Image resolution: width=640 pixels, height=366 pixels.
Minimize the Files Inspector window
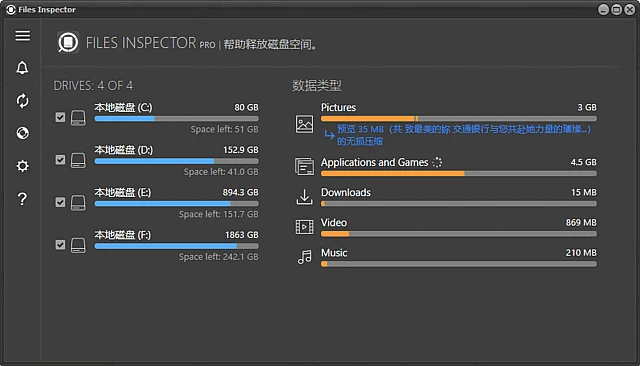coord(603,9)
